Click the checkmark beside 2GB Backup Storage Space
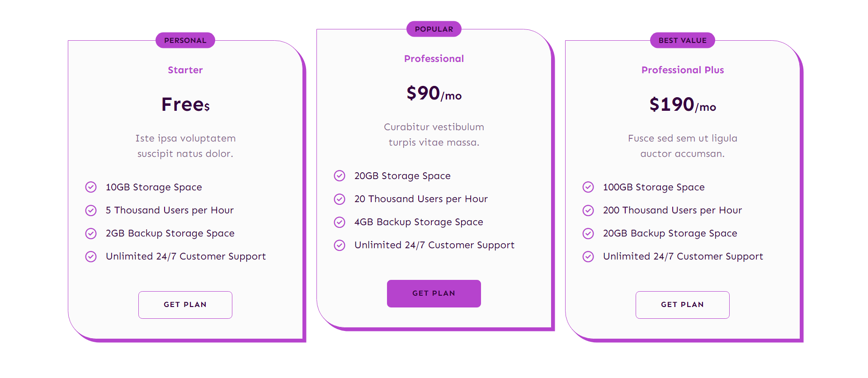 [91, 233]
